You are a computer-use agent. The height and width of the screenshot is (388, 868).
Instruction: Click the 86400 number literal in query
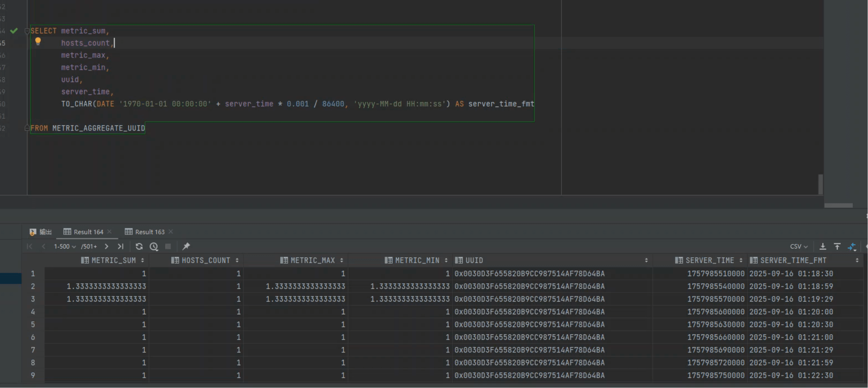333,104
